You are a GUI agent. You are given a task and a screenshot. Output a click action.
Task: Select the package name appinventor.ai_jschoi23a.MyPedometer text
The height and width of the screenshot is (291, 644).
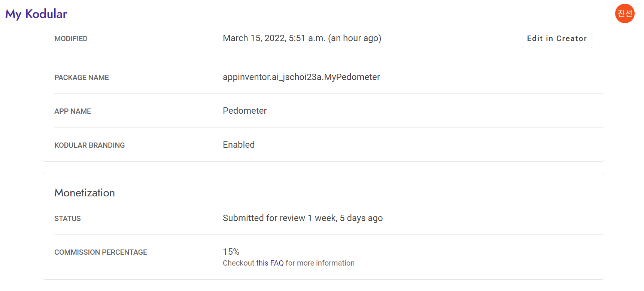coord(301,77)
